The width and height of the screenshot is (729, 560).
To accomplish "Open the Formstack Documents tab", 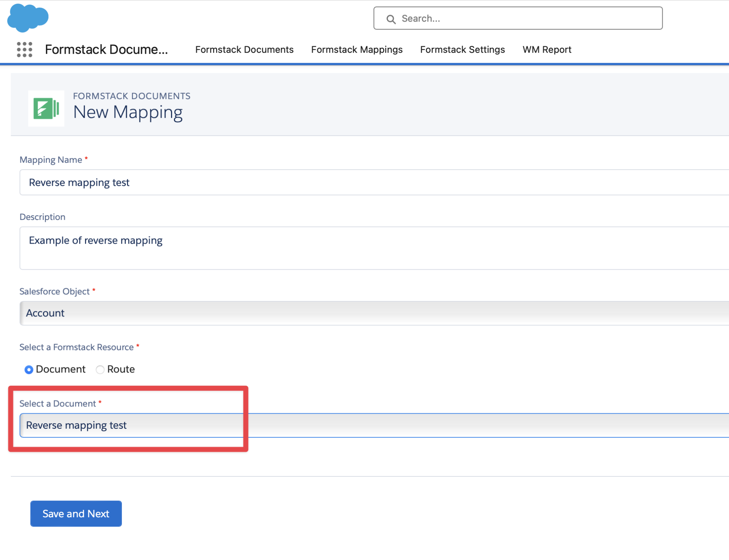I will pos(244,50).
